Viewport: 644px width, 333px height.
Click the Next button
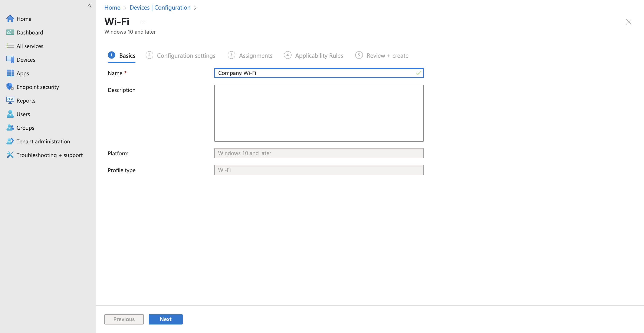coord(165,319)
